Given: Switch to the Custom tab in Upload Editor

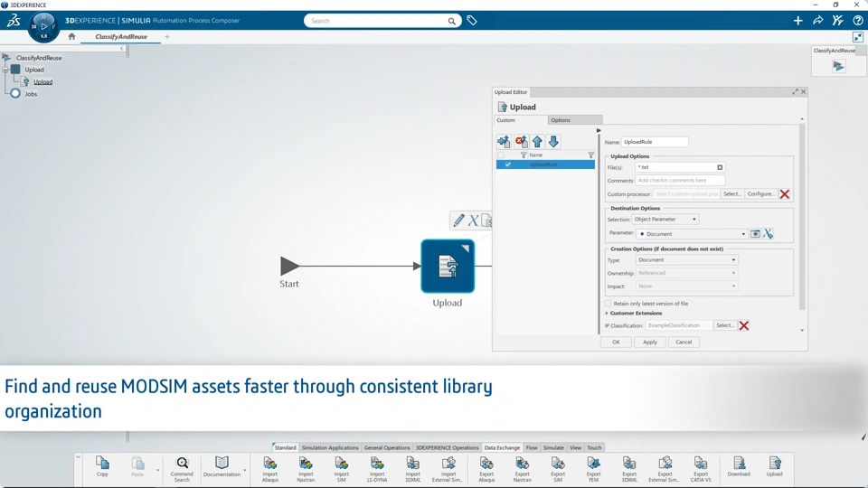Looking at the screenshot, I should pos(521,120).
